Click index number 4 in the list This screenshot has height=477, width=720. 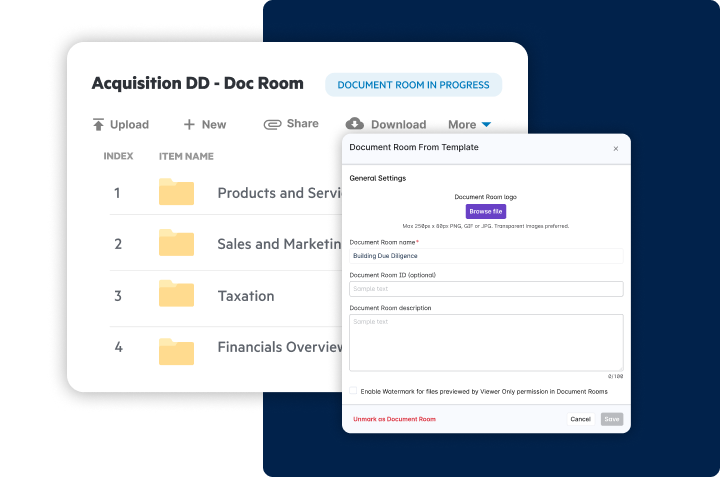tap(118, 347)
